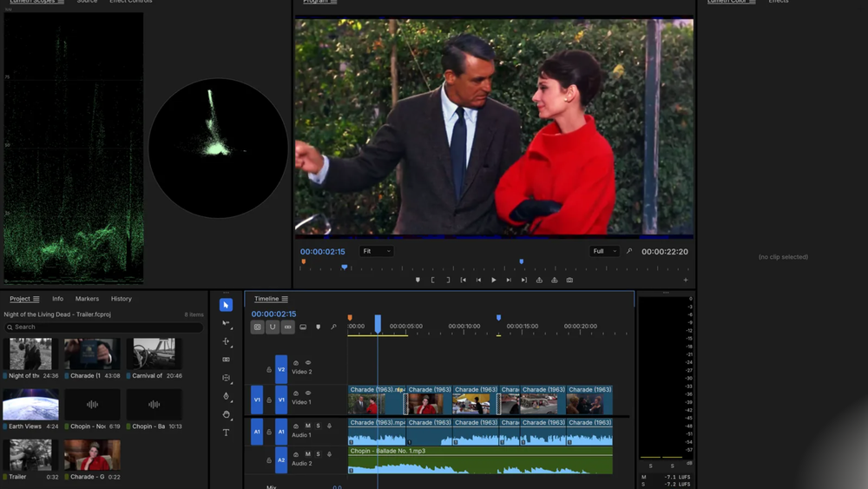Toggle lock on Audio 2 track

pyautogui.click(x=269, y=460)
